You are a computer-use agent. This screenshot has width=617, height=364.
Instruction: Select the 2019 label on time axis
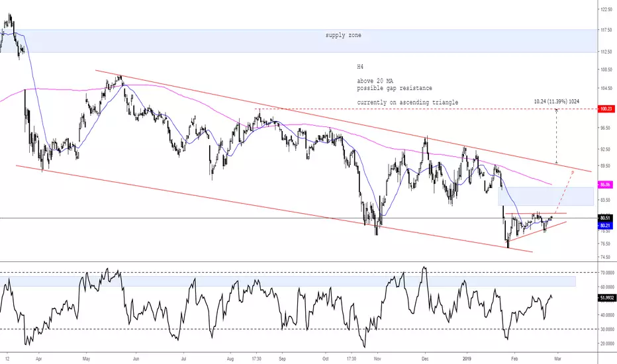click(x=467, y=359)
